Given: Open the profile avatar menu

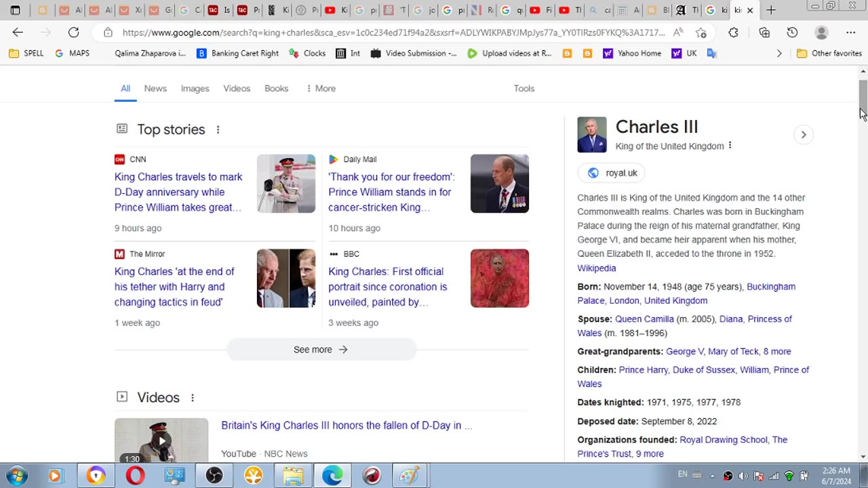Looking at the screenshot, I should (821, 33).
